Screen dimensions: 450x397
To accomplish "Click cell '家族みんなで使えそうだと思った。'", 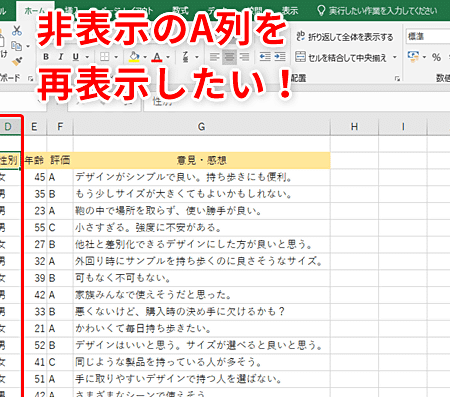I will [x=202, y=295].
